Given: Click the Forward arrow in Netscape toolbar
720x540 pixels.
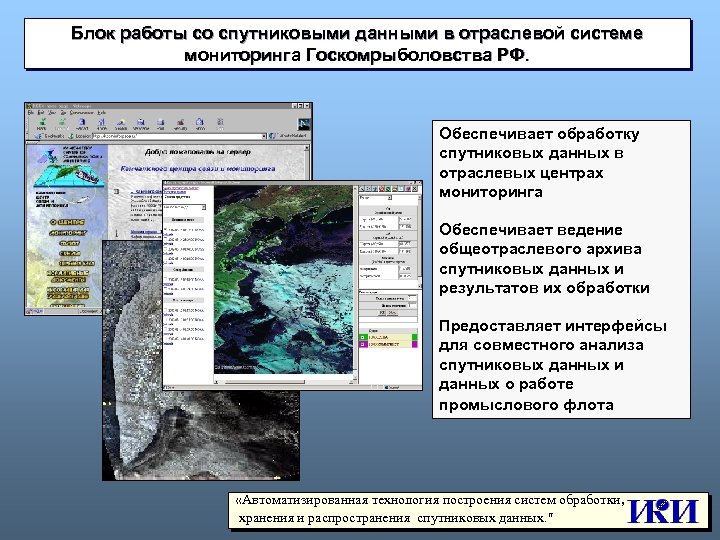Looking at the screenshot, I should pyautogui.click(x=62, y=122).
